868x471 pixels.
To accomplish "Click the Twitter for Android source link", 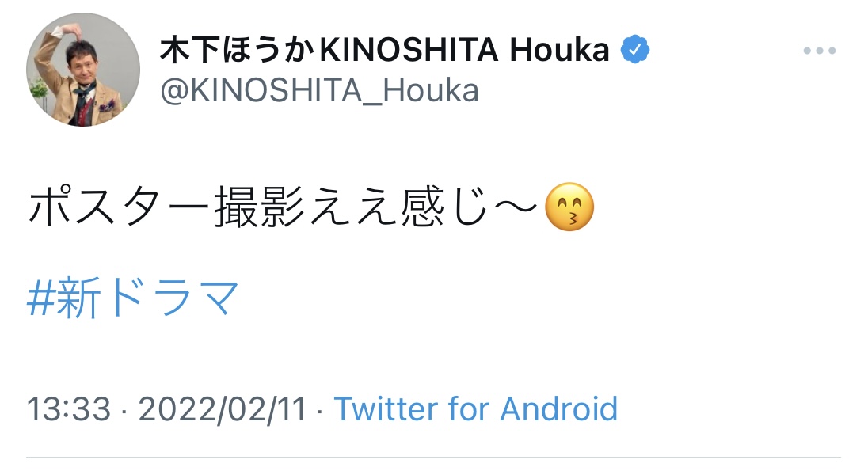I will (x=475, y=409).
